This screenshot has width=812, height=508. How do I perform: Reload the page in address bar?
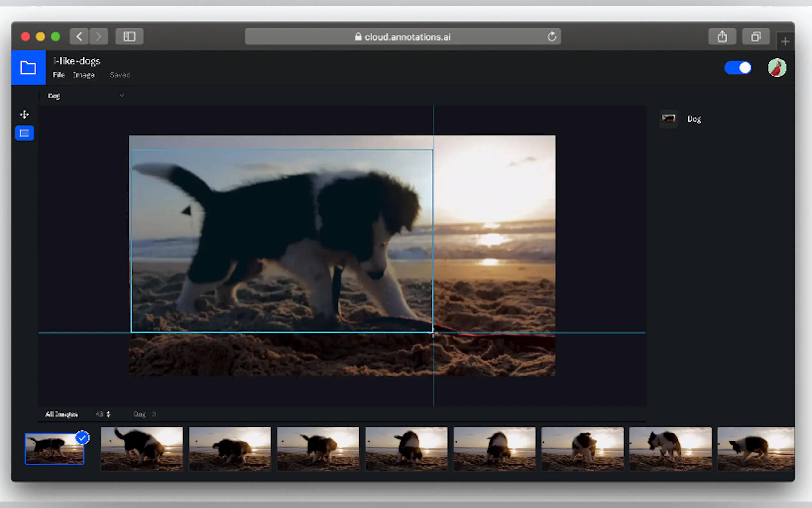pyautogui.click(x=551, y=36)
